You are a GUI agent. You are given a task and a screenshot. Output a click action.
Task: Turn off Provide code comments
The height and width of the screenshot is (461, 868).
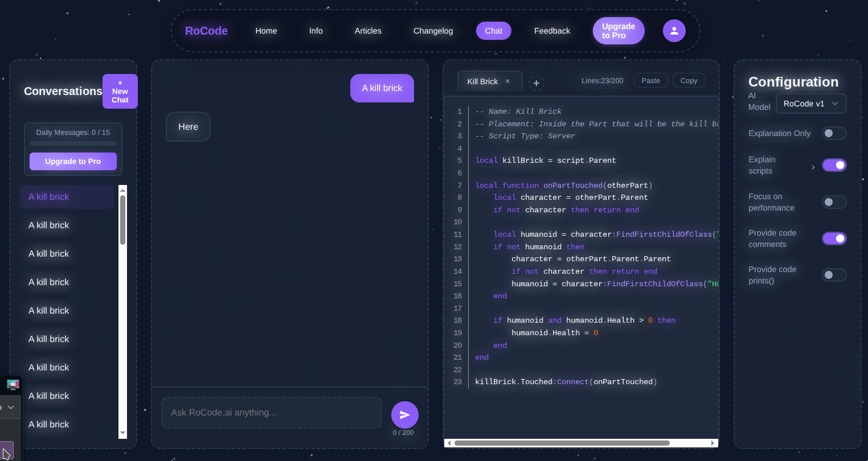[x=834, y=238]
